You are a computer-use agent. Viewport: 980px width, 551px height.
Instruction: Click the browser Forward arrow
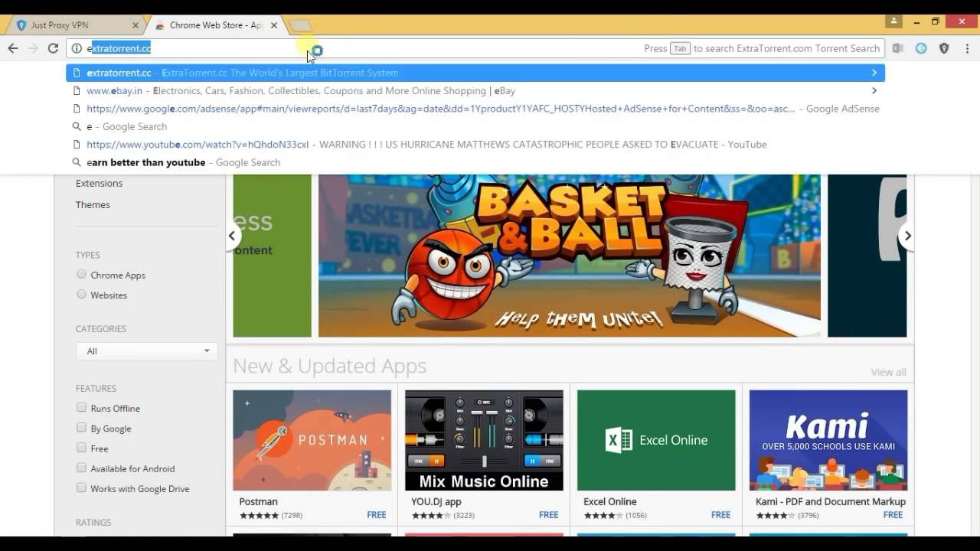[x=33, y=48]
